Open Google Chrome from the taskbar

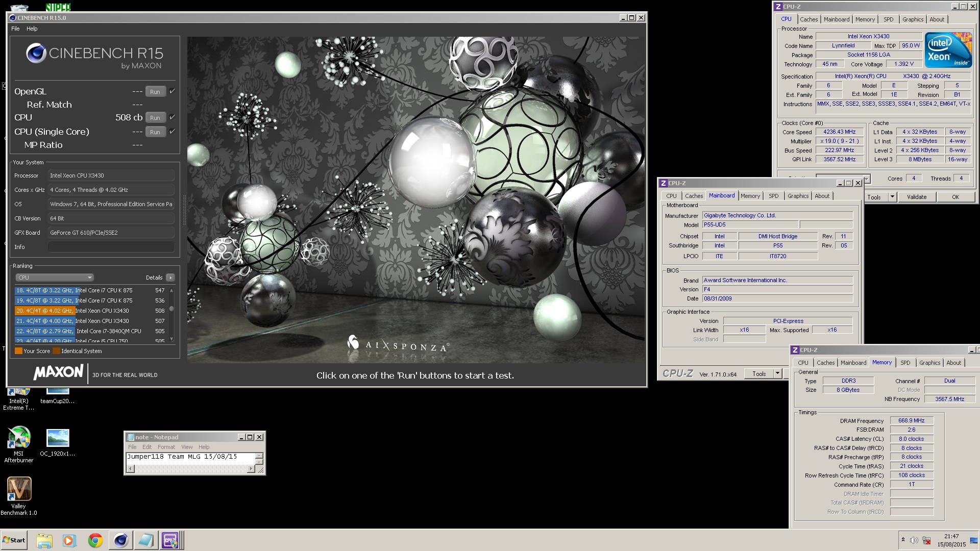(x=95, y=540)
